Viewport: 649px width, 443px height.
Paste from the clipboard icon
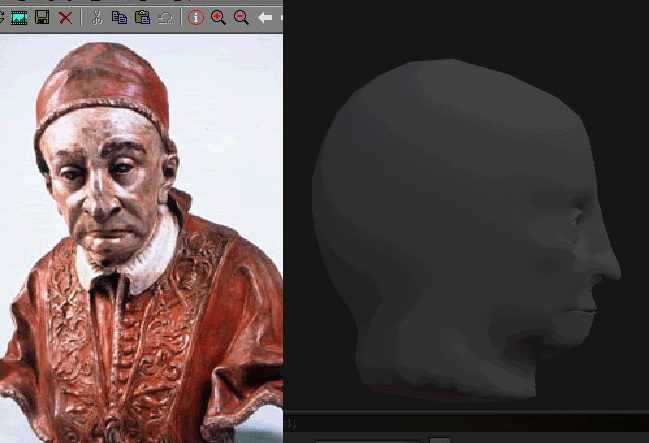tap(142, 18)
